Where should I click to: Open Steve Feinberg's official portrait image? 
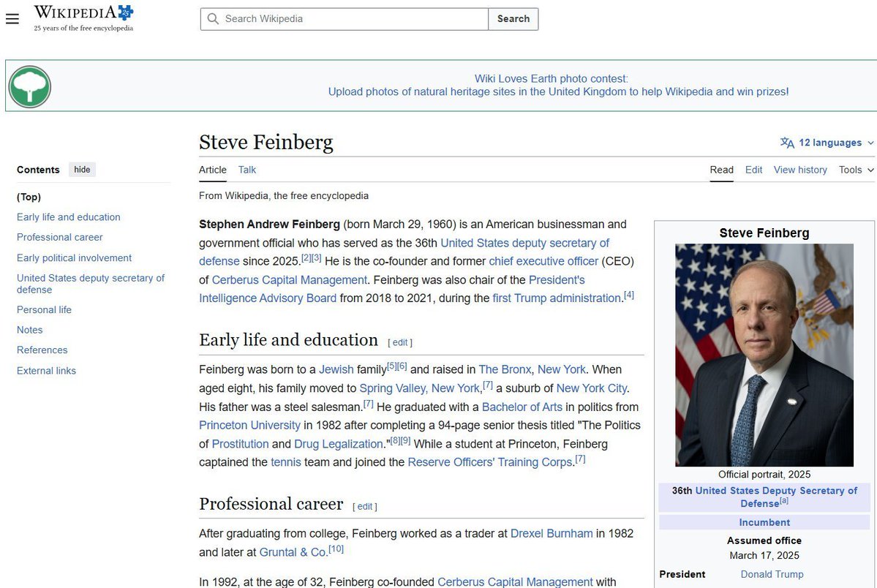(x=764, y=355)
